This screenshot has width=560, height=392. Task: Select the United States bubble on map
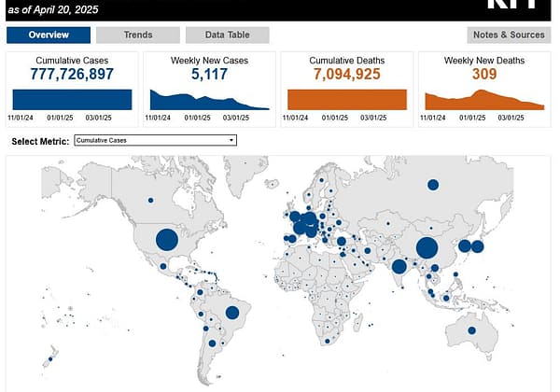pos(166,240)
